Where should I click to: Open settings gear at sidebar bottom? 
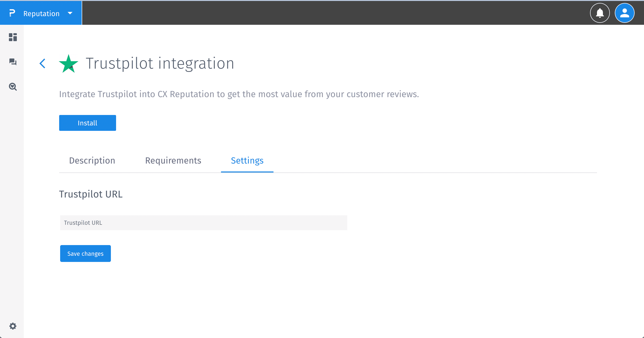(13, 326)
